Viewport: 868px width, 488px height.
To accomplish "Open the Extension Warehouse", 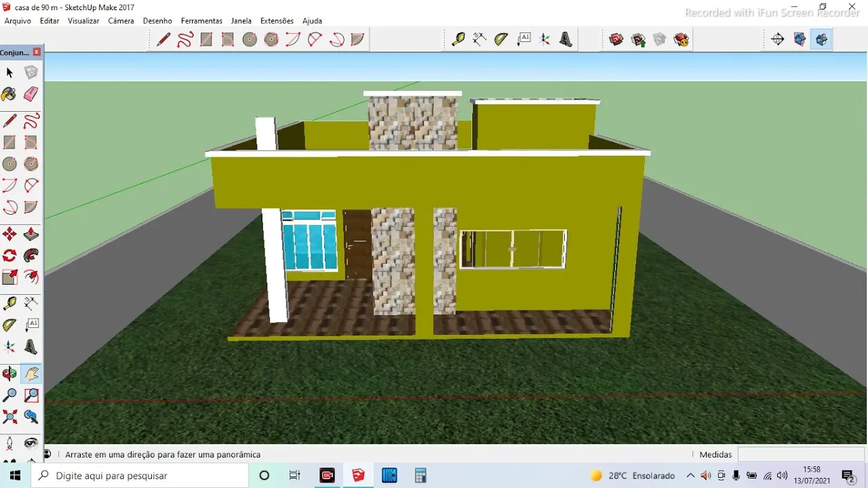I will tap(682, 39).
